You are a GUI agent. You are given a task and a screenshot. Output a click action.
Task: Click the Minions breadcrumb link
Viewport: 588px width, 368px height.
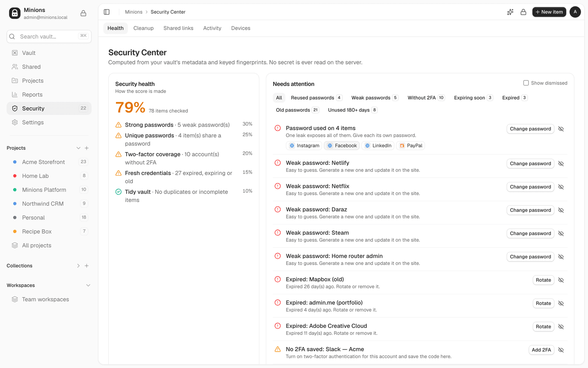[x=134, y=12]
